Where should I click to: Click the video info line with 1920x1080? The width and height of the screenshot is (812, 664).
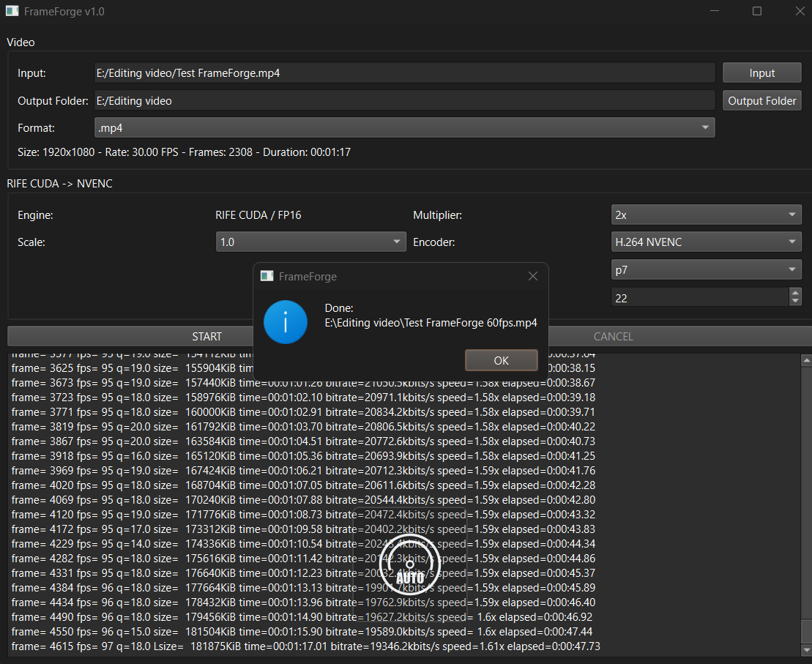pyautogui.click(x=184, y=152)
